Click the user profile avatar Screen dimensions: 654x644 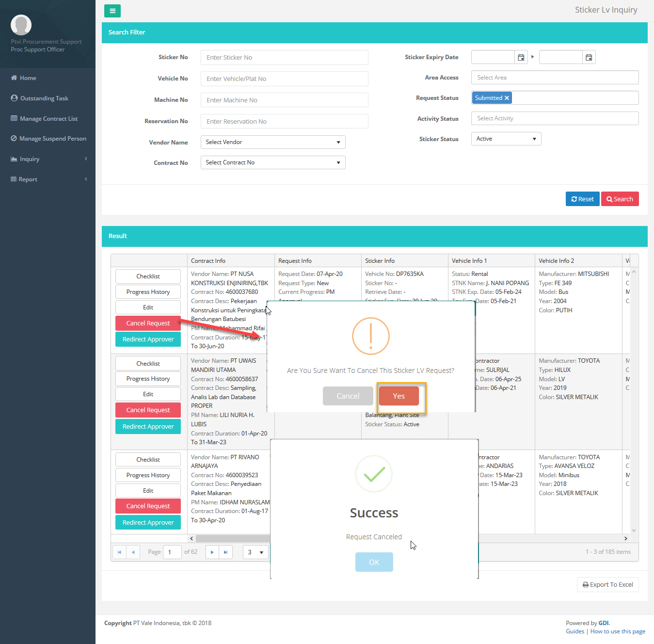coord(21,25)
